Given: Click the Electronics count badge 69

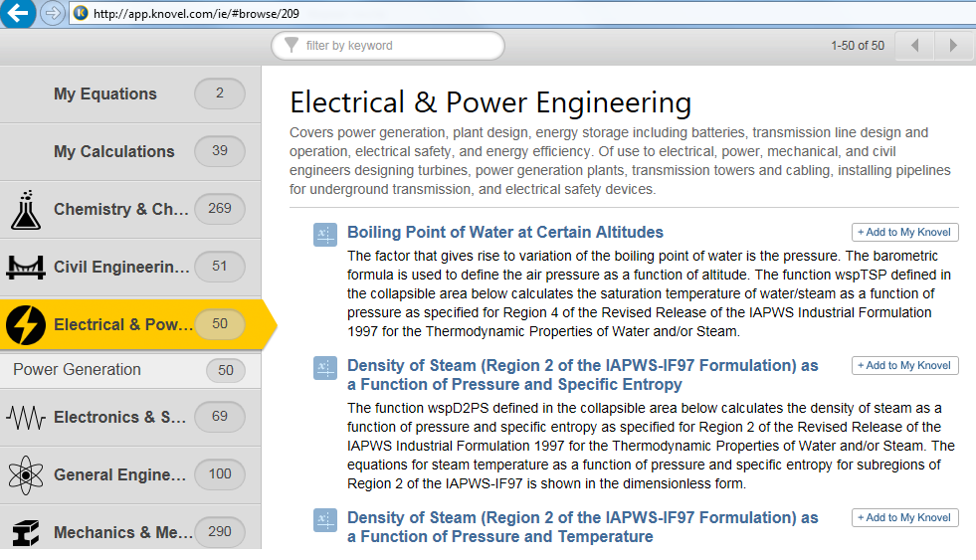Looking at the screenshot, I should click(220, 417).
